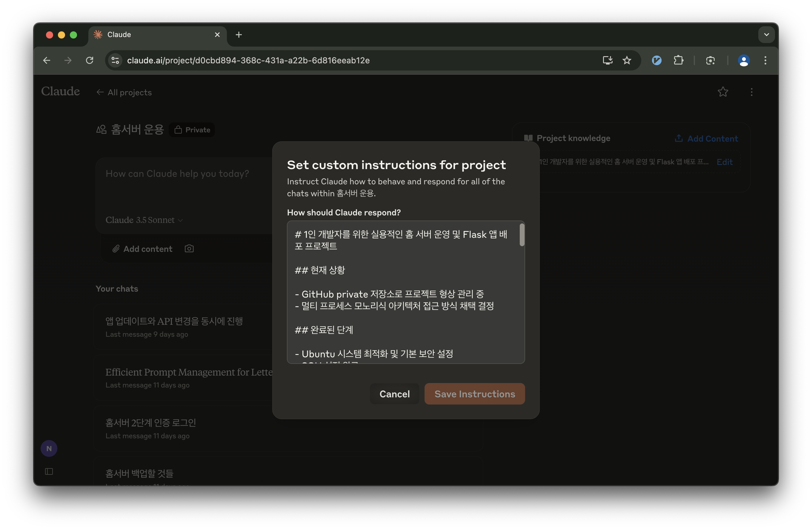The height and width of the screenshot is (530, 812).
Task: Open the browser profile avatar
Action: coord(743,60)
